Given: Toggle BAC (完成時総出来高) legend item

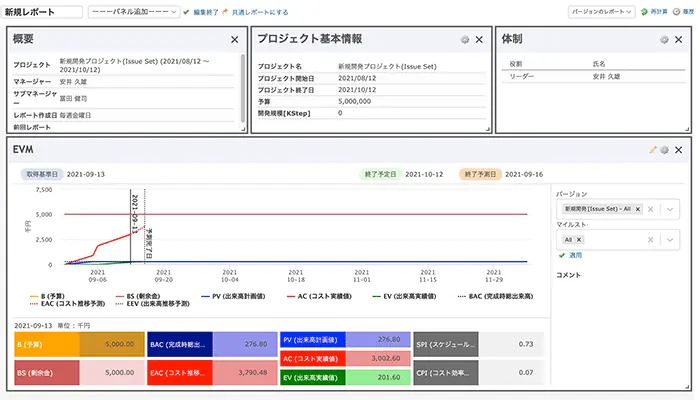Looking at the screenshot, I should click(496, 296).
